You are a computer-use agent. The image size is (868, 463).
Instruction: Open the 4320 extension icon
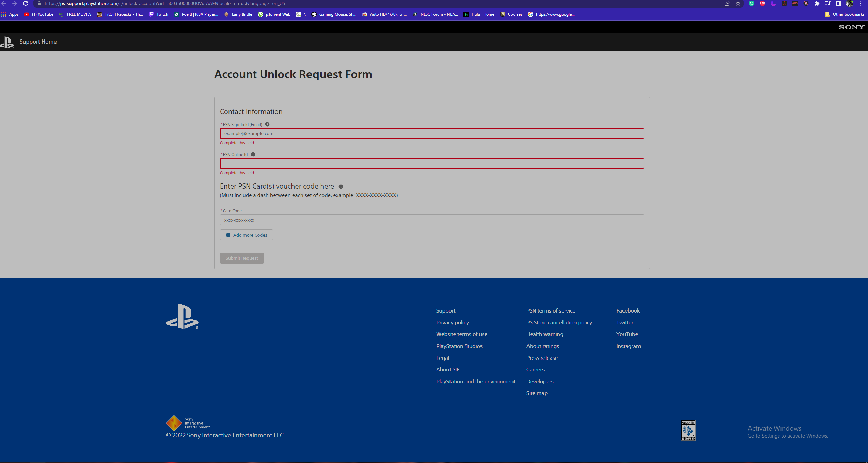click(x=795, y=3)
